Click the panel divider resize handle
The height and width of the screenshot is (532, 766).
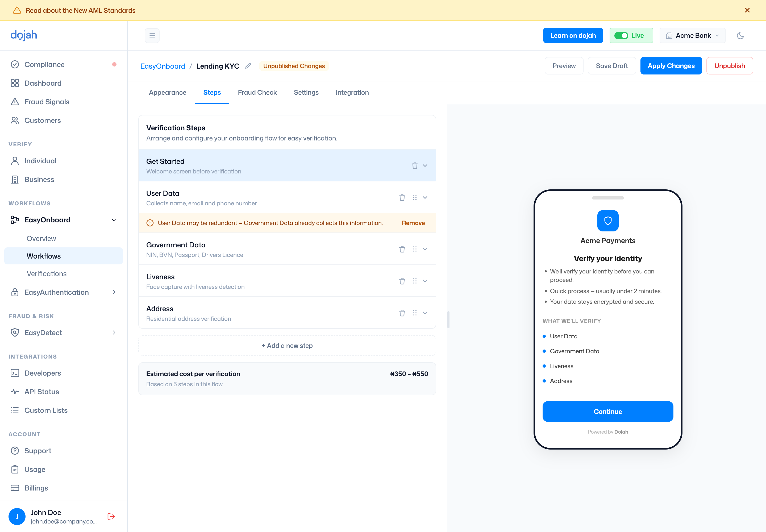click(x=448, y=319)
